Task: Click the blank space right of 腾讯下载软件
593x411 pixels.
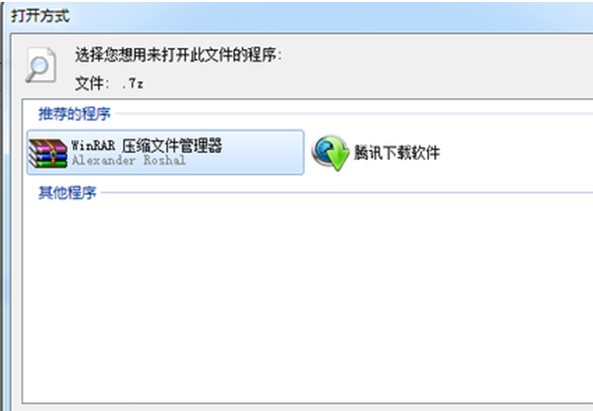Action: (x=516, y=153)
